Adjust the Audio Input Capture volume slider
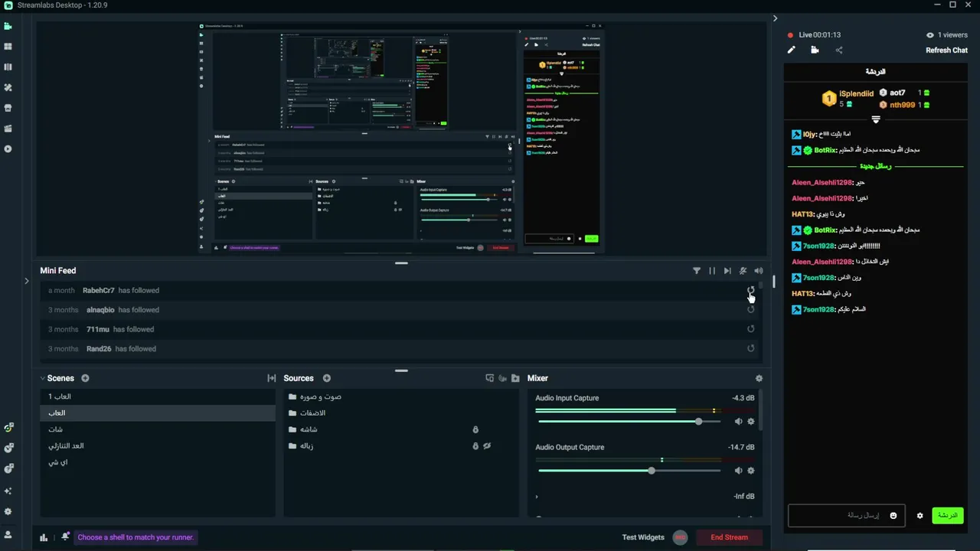 tap(698, 422)
